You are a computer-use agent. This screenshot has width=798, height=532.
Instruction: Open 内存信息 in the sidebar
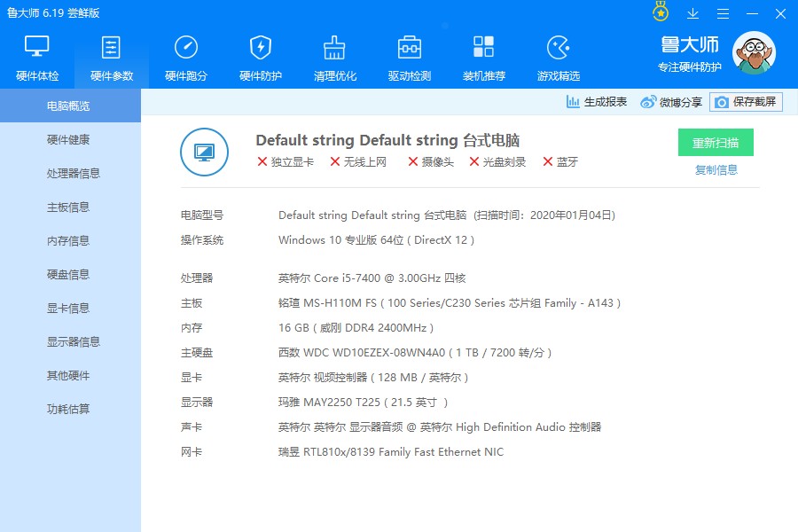[x=70, y=240]
